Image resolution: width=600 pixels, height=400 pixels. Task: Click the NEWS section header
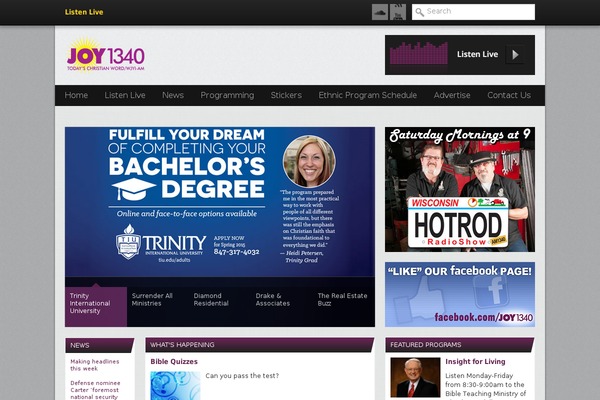pyautogui.click(x=99, y=345)
